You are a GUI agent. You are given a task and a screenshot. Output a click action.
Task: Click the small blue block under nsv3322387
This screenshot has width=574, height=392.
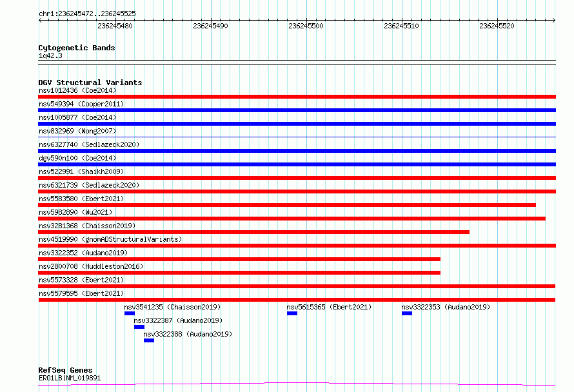pos(139,327)
